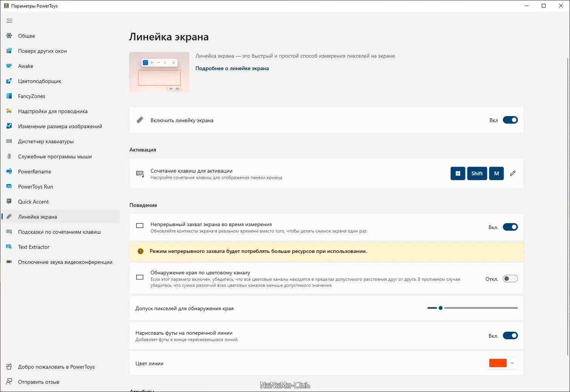Open the 'Подробнее о линейке экрана' link
This screenshot has width=570, height=392.
coord(232,68)
